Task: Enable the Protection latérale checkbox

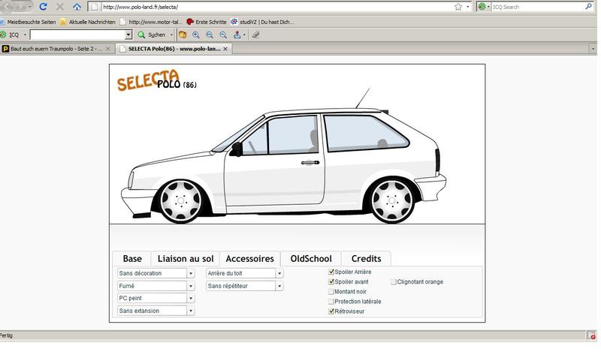Action: tap(331, 302)
